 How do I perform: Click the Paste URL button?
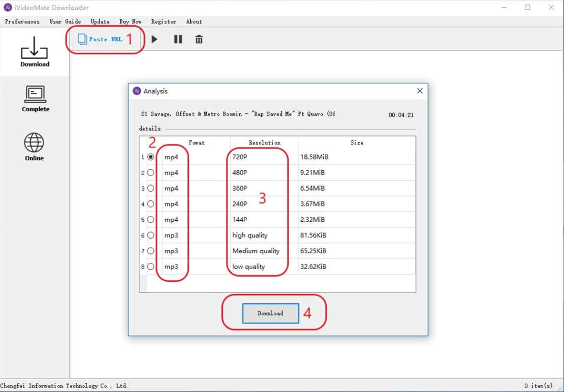coord(100,39)
